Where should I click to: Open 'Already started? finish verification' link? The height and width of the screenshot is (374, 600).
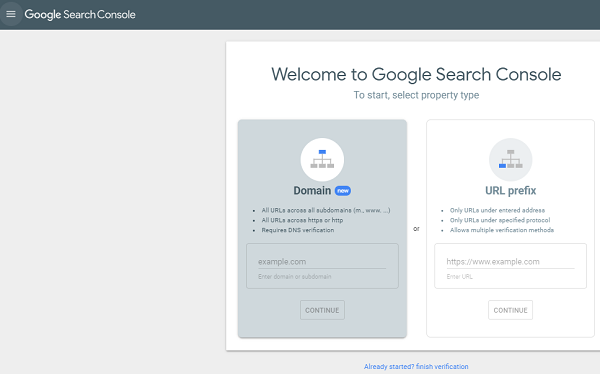pyautogui.click(x=416, y=367)
